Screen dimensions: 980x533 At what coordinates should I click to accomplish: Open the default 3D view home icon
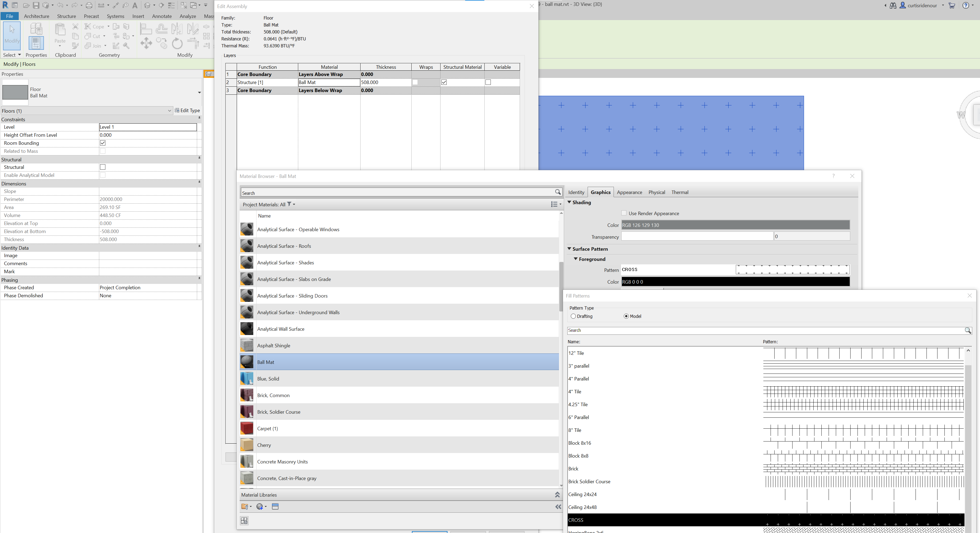coord(148,5)
